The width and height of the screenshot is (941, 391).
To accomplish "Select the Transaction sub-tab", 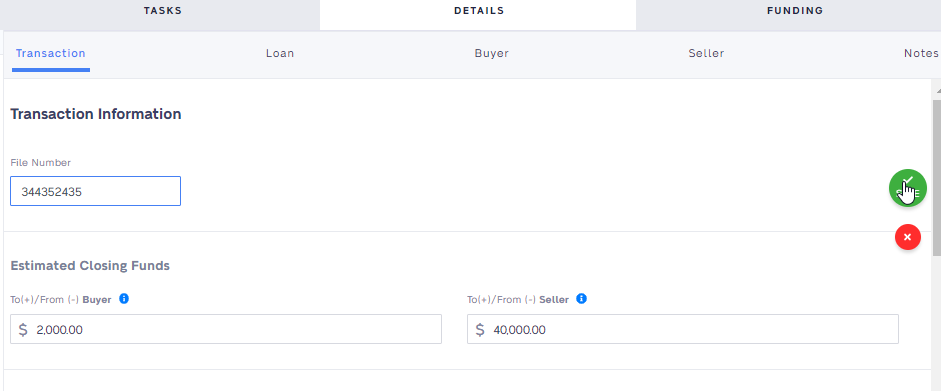I will [50, 53].
